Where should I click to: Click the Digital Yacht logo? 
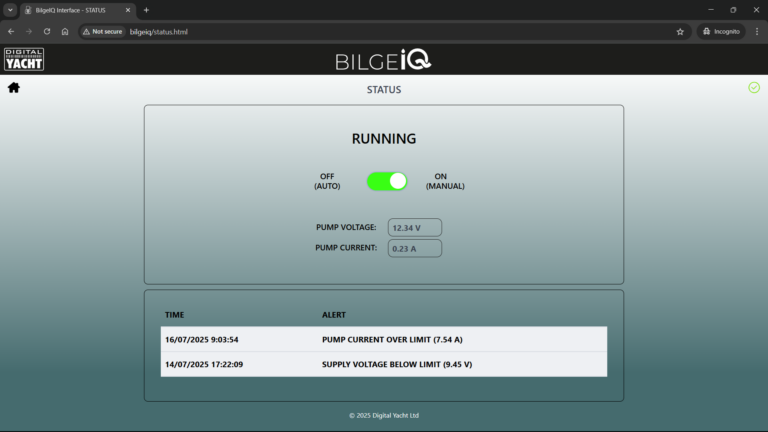click(x=24, y=59)
